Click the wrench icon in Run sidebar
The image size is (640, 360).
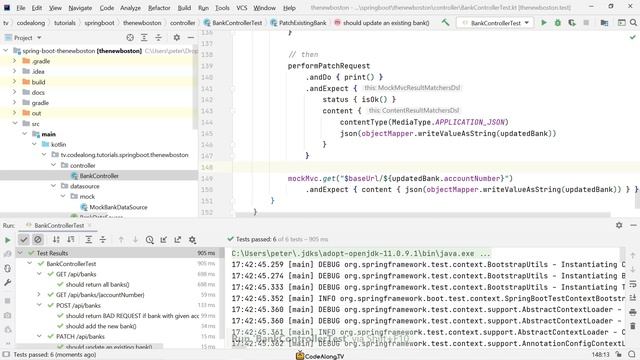(x=7, y=282)
